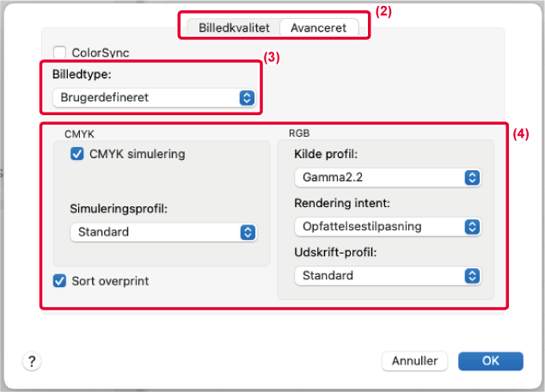
Task: Expand the Rendering intent dropdown
Action: (x=387, y=227)
